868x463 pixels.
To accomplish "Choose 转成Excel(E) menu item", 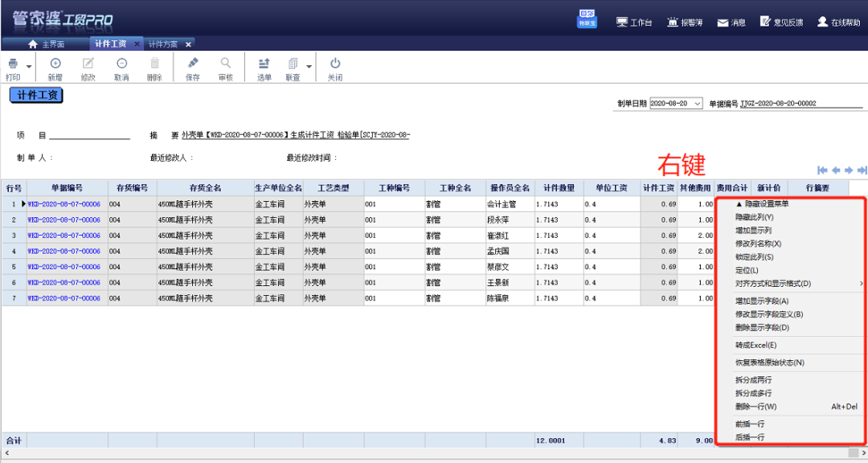I will pyautogui.click(x=755, y=345).
